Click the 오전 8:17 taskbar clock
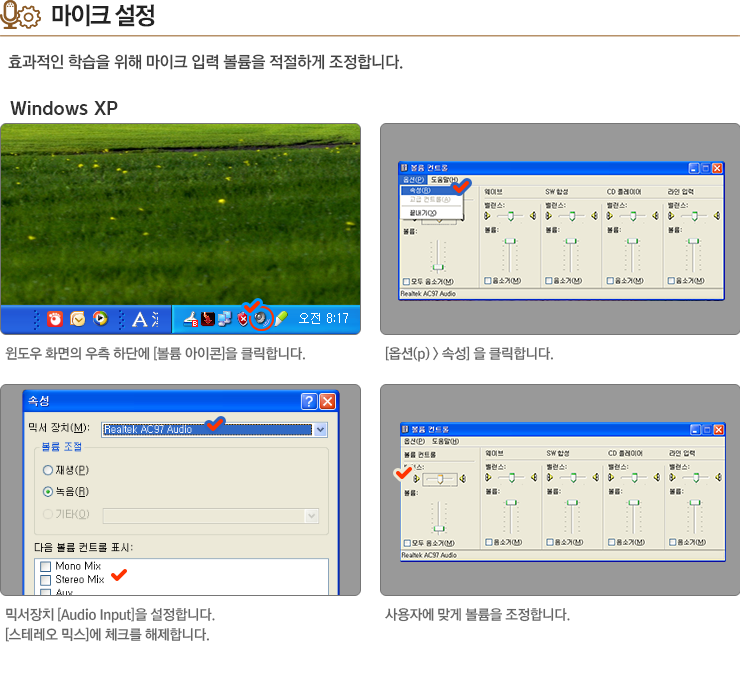 tap(323, 319)
